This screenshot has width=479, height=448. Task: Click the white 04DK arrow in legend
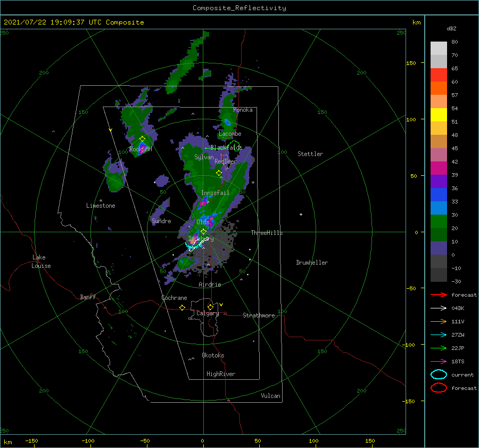439,308
